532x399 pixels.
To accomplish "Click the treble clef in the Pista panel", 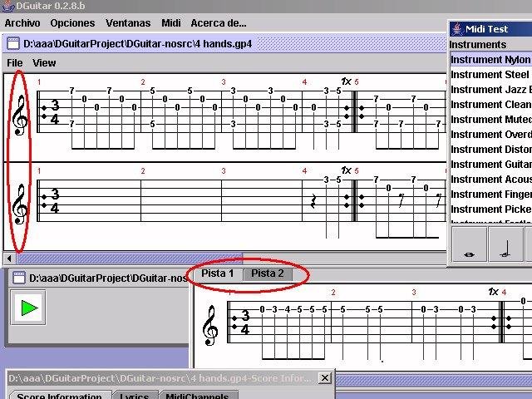I will coord(210,326).
